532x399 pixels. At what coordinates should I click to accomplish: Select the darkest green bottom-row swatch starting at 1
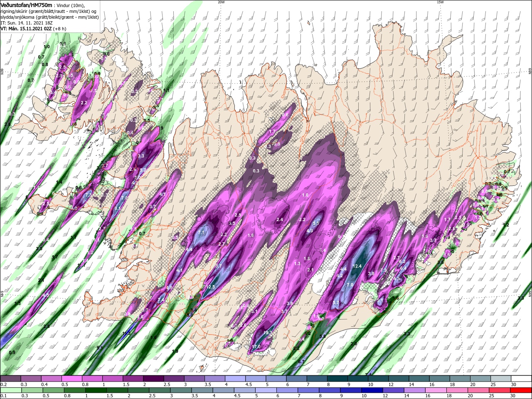pyautogui.click(x=96, y=390)
